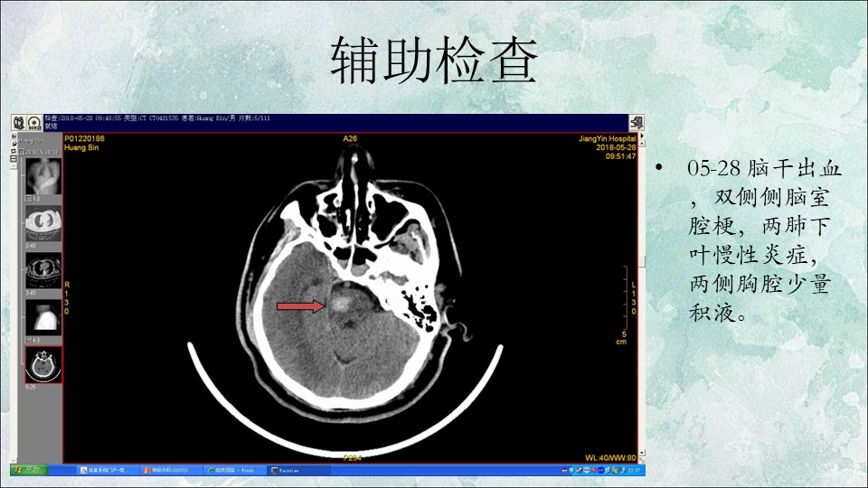Viewport: 868px width, 488px height.
Task: Click the right-pointing arrow above image scrollbar
Action: [642, 136]
